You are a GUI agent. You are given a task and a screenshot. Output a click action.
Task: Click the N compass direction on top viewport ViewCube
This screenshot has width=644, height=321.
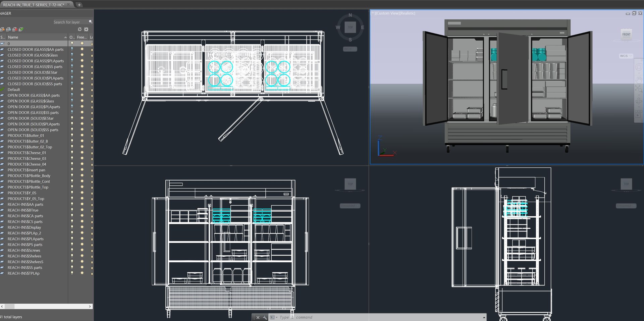(350, 15)
